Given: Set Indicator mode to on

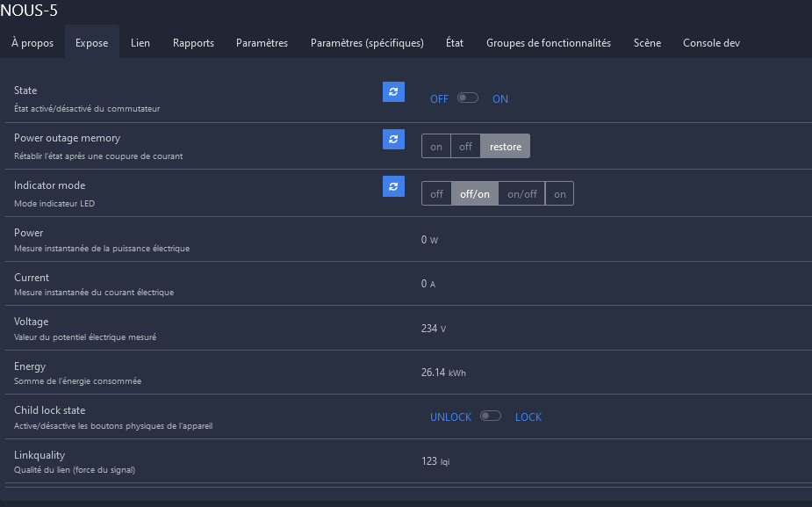Looking at the screenshot, I should [x=560, y=194].
